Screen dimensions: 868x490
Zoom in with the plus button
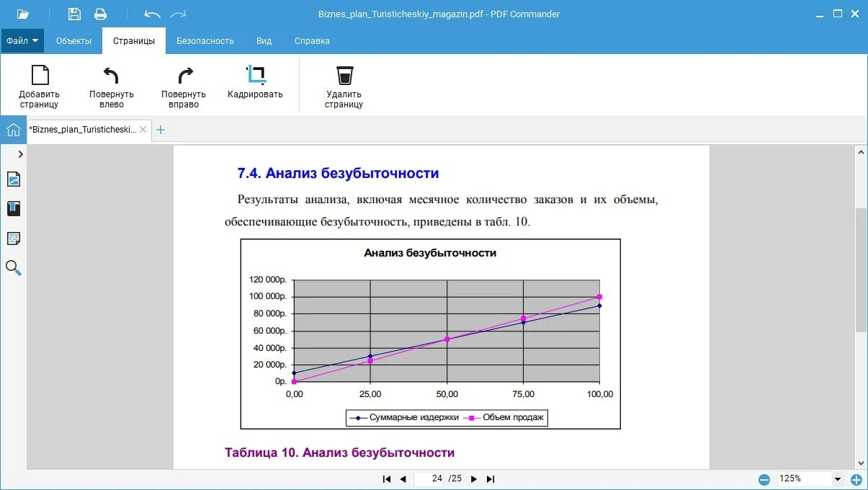(x=856, y=479)
